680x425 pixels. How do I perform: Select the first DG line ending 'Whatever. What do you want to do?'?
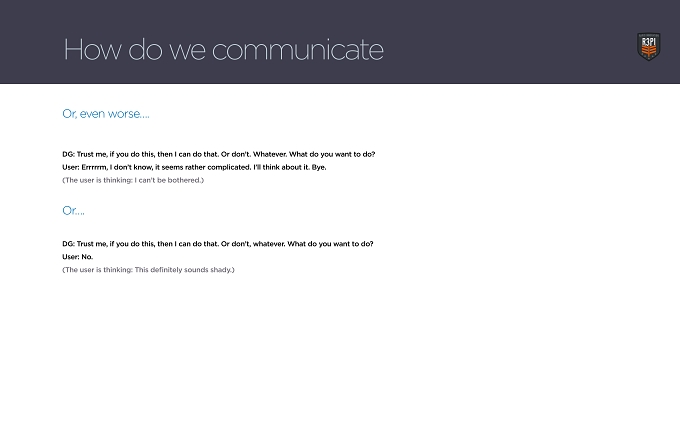click(x=219, y=154)
